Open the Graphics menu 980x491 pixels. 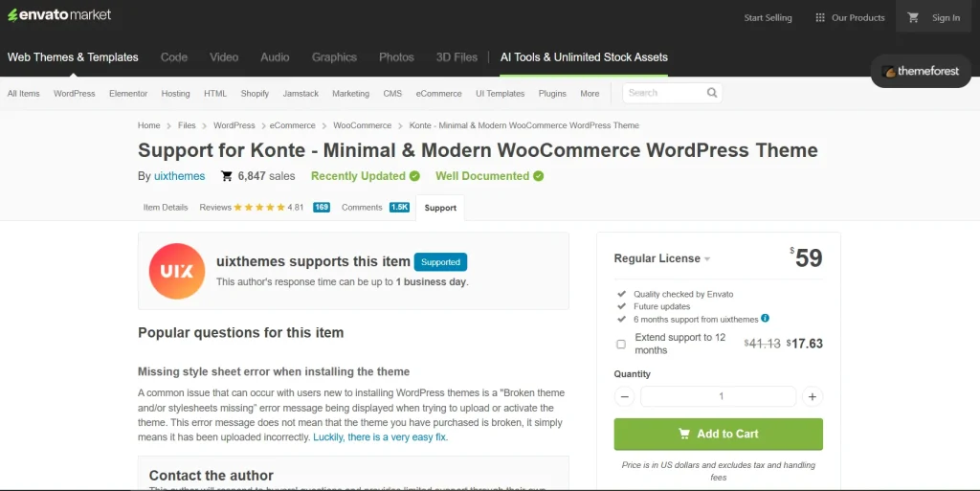(x=334, y=57)
